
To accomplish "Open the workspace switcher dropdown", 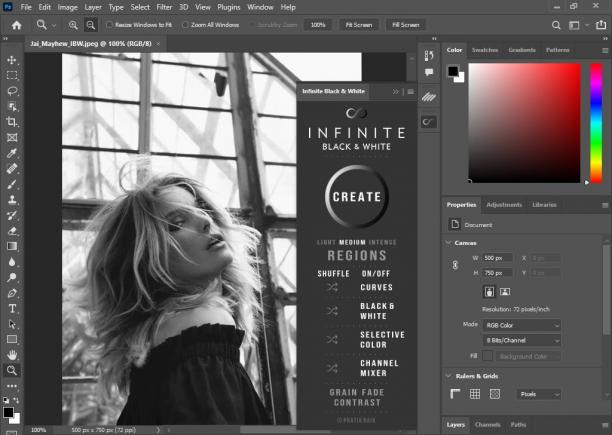I will (576, 25).
